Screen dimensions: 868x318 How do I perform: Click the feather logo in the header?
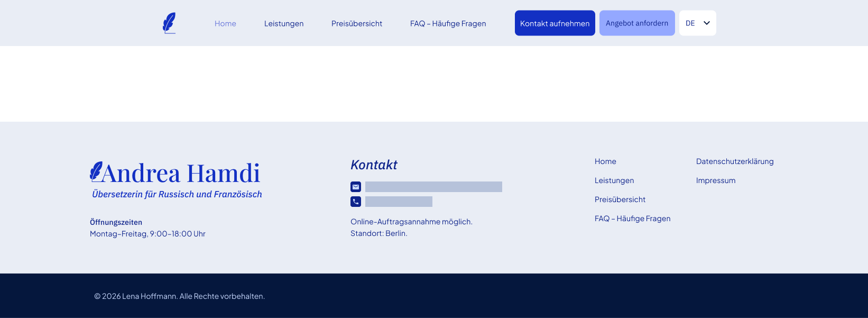click(169, 23)
